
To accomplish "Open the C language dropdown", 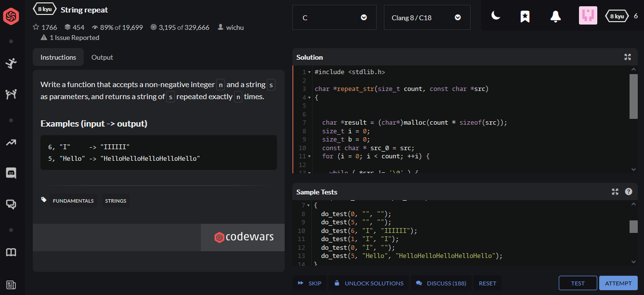I will [x=334, y=18].
